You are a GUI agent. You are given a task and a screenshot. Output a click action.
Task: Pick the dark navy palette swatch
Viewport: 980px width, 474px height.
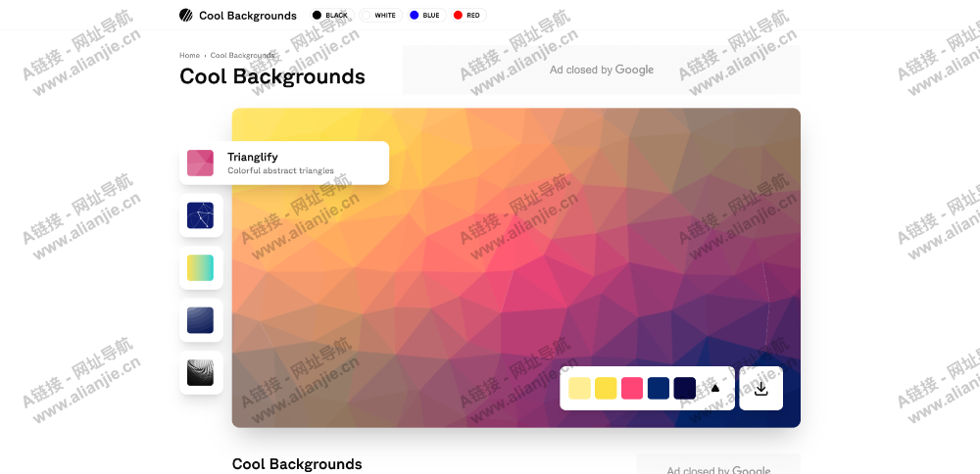point(684,389)
